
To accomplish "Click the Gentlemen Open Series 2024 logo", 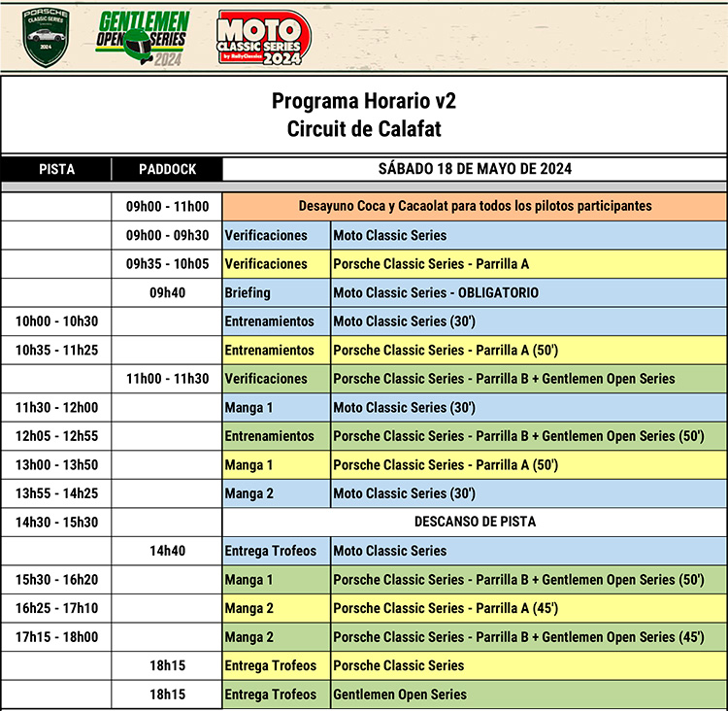I will tap(142, 39).
